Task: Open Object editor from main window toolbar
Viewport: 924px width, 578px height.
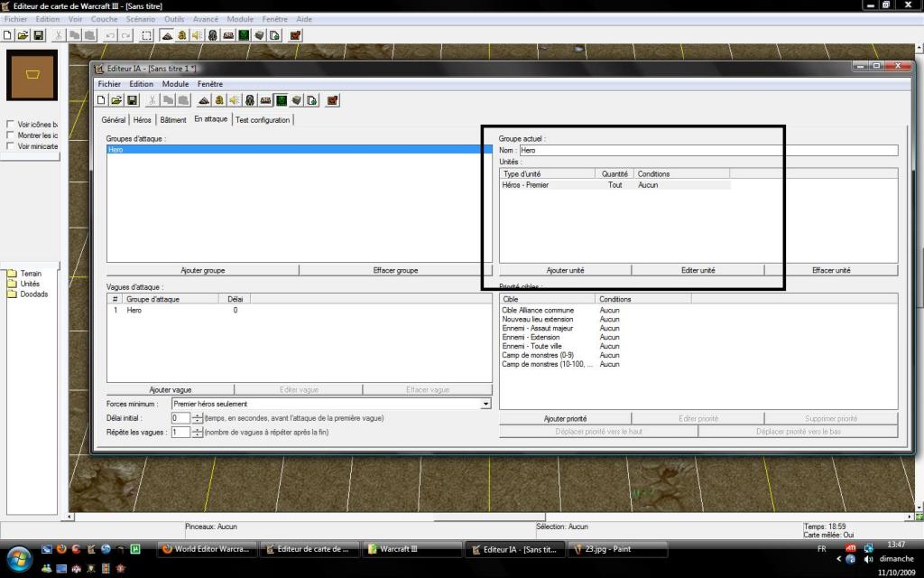Action: click(213, 35)
